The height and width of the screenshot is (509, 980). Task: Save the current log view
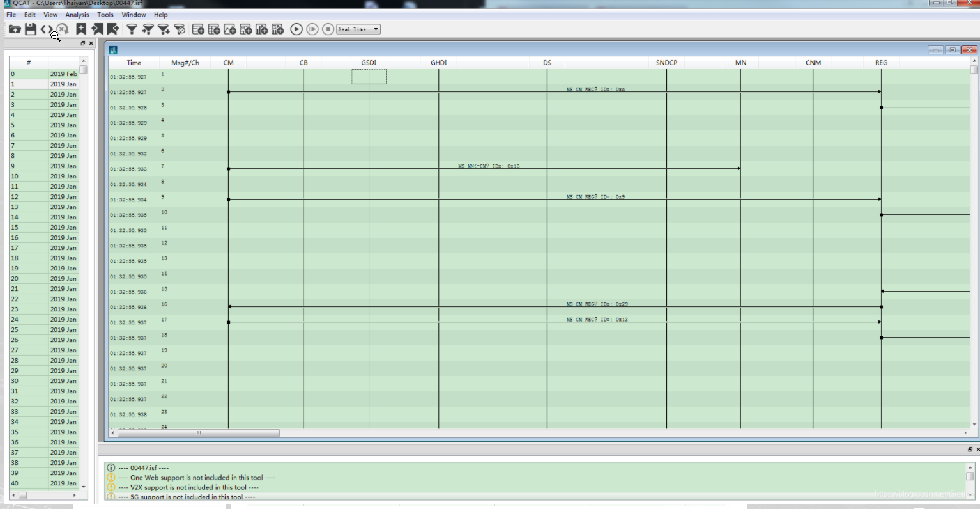[x=30, y=29]
